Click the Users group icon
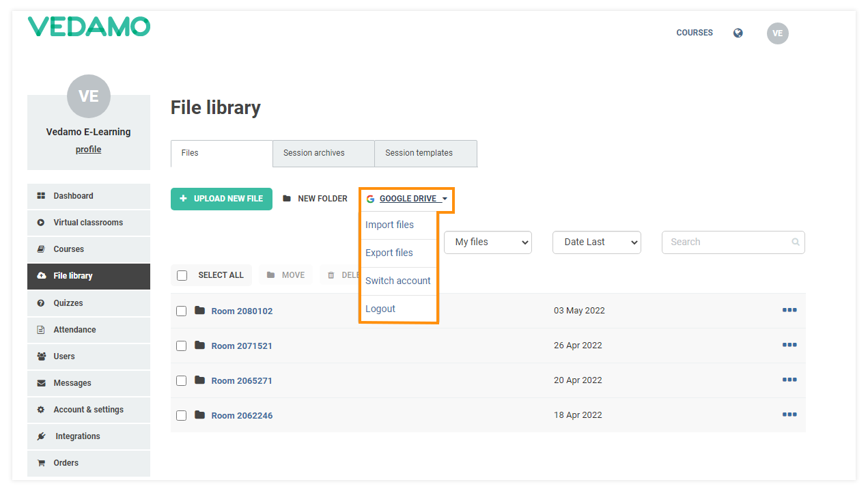868x491 pixels. [41, 356]
